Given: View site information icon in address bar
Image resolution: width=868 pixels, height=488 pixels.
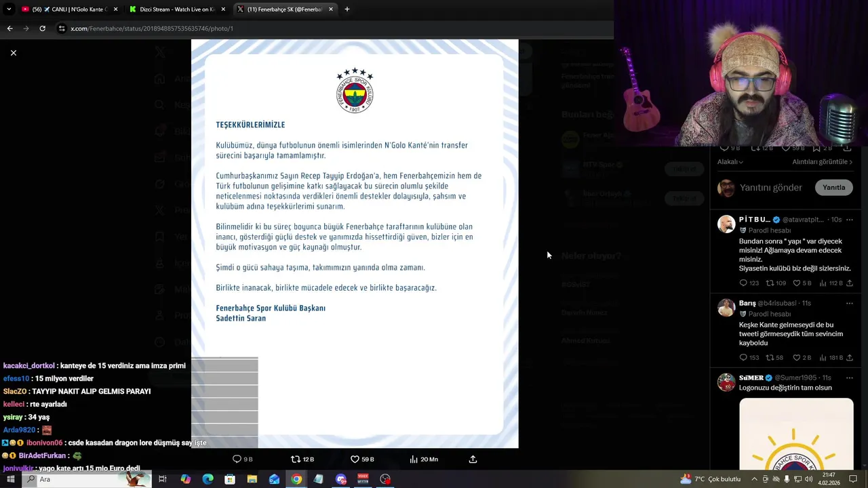Looking at the screenshot, I should tap(62, 28).
